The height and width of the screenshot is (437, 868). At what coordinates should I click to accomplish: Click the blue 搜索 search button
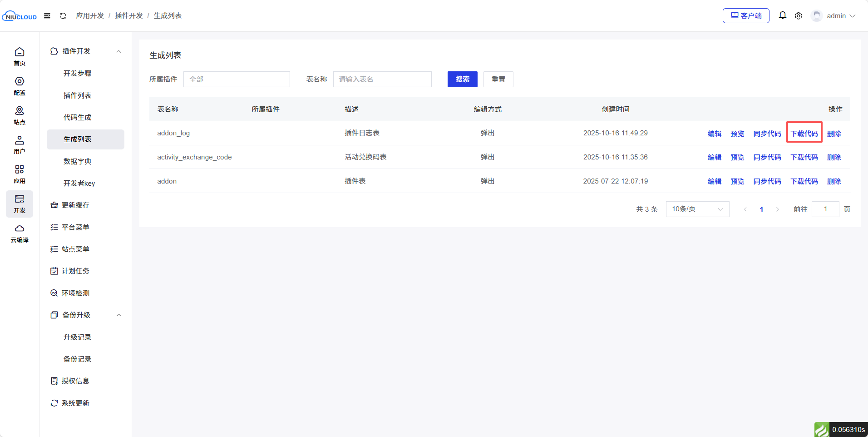pyautogui.click(x=462, y=79)
